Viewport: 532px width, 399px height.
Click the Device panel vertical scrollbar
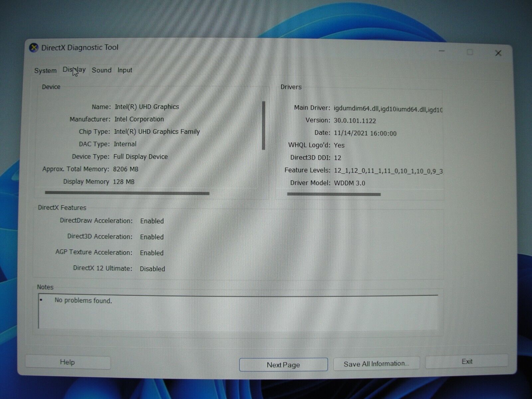(x=264, y=126)
